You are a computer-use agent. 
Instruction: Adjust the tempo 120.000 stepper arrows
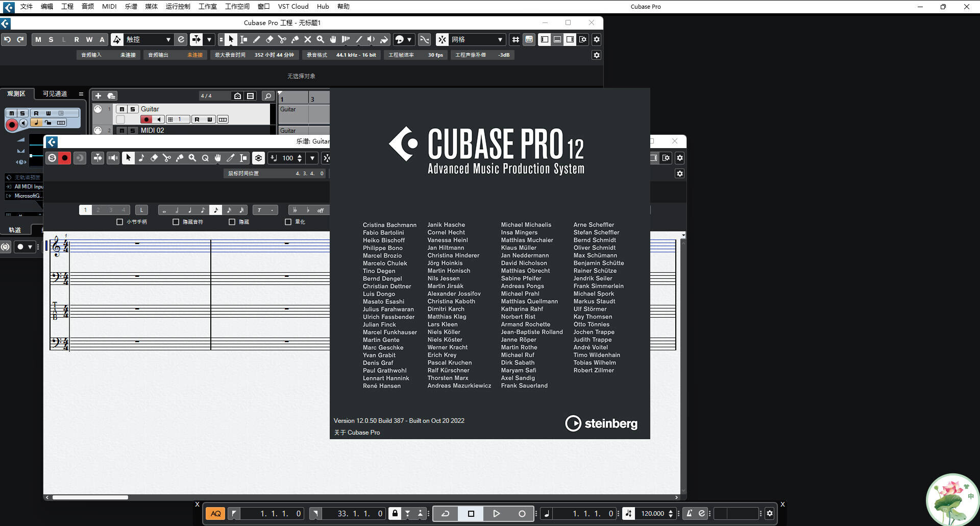pyautogui.click(x=671, y=514)
